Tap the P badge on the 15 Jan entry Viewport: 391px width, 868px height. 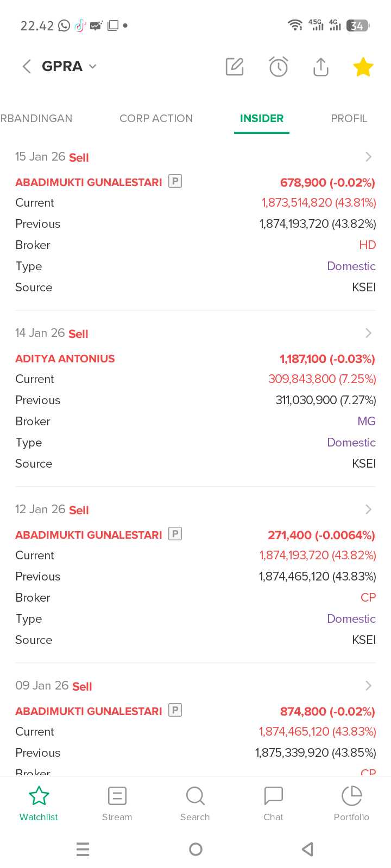[x=175, y=181]
